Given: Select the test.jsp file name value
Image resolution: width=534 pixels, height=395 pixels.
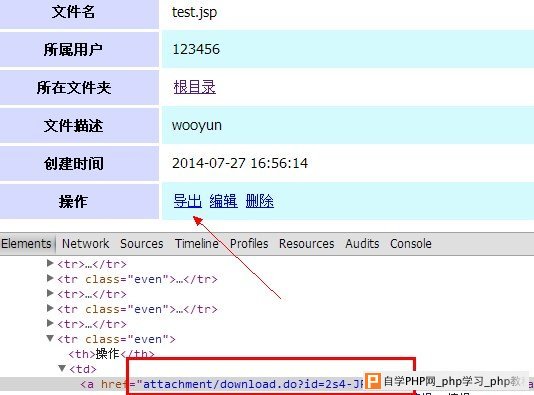Looking at the screenshot, I should tap(194, 13).
